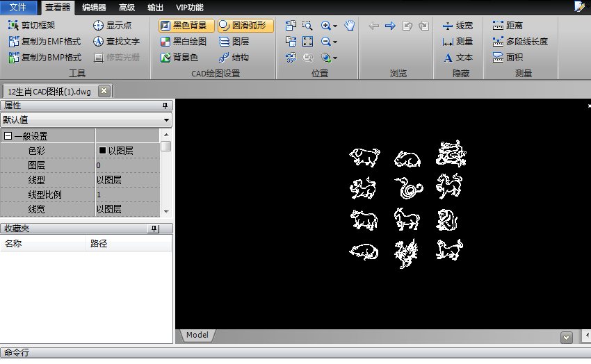Screen dimensions: 591x364
Task: Select the Model layout tab
Action: 197,335
